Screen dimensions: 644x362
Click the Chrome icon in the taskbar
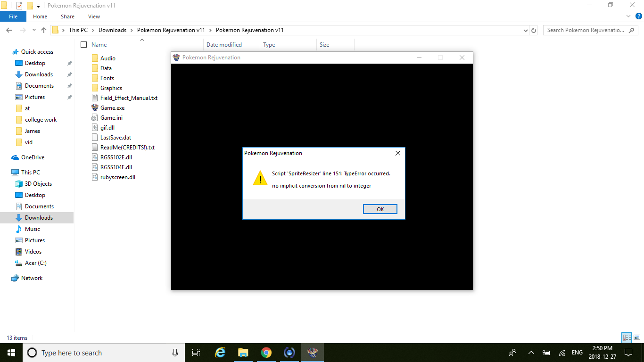point(266,353)
